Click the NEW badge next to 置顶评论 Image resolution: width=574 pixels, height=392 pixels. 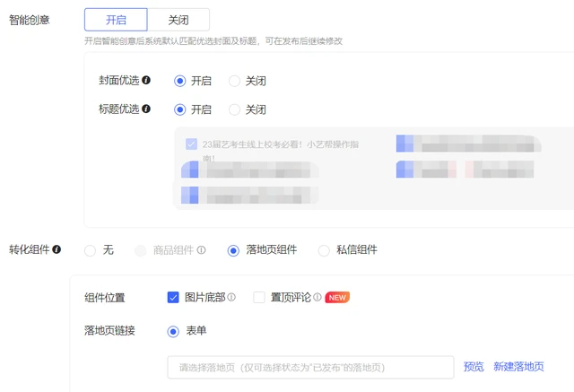click(x=337, y=298)
